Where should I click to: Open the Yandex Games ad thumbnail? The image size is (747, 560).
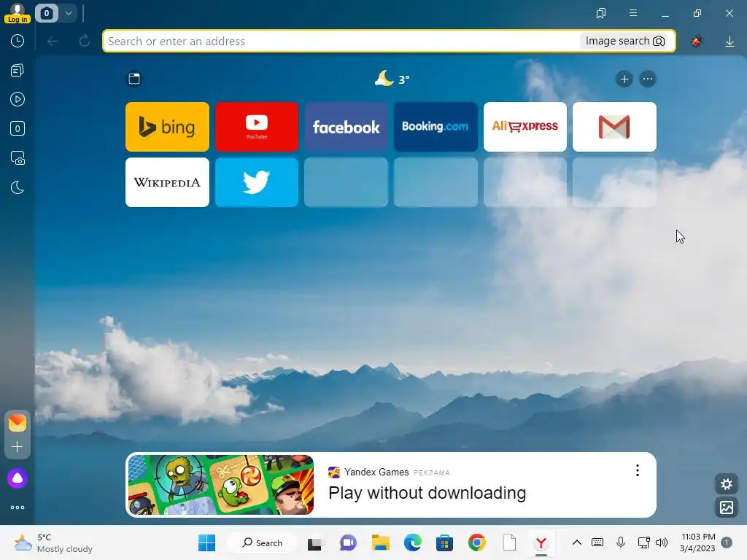click(221, 485)
